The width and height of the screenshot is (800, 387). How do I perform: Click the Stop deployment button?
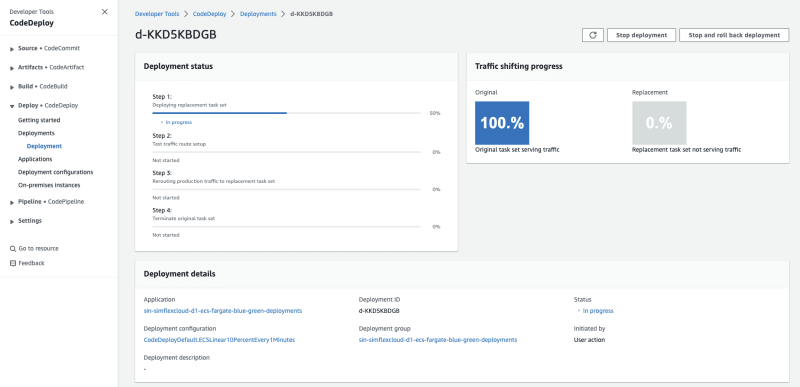[x=641, y=35]
